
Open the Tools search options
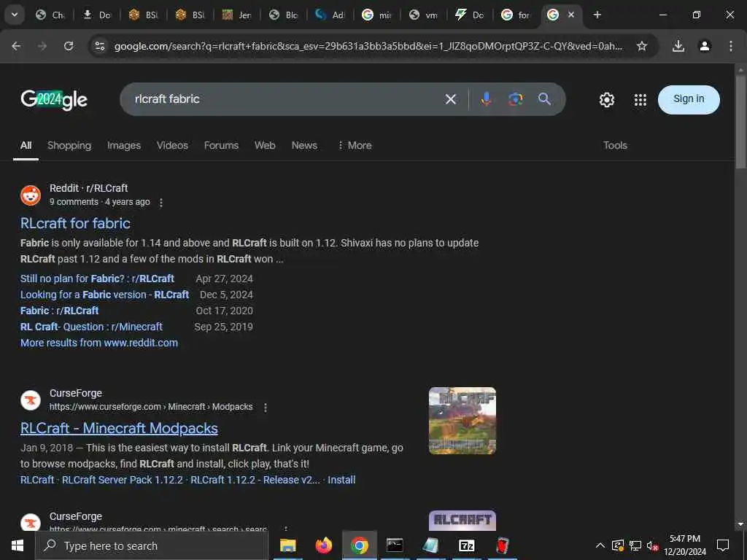(x=615, y=145)
